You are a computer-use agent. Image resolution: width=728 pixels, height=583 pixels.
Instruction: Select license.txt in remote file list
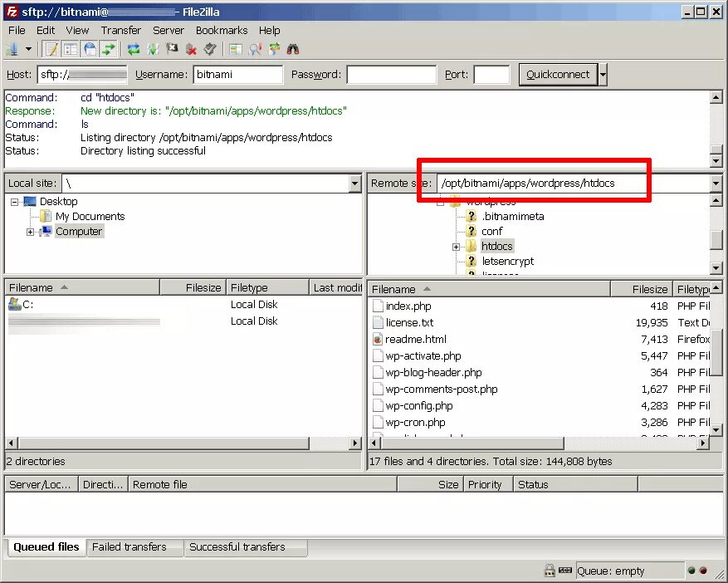pyautogui.click(x=409, y=323)
